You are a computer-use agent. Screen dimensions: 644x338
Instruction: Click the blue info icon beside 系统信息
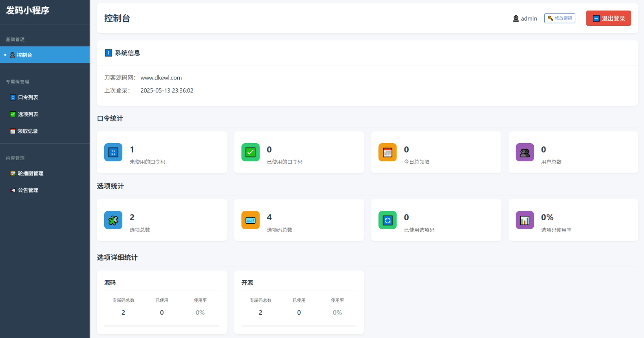[109, 53]
